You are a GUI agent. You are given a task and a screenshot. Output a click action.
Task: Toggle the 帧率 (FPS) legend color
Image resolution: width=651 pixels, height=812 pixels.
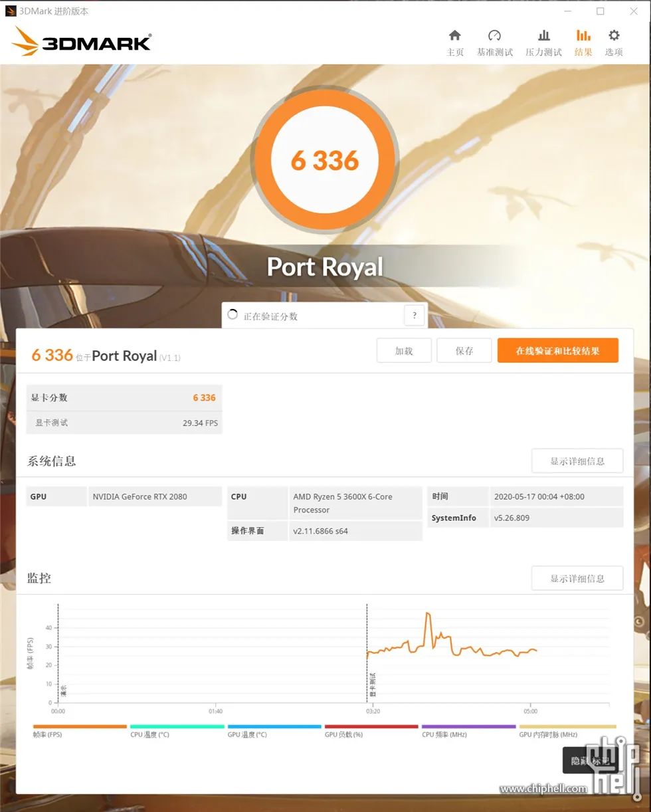(80, 727)
